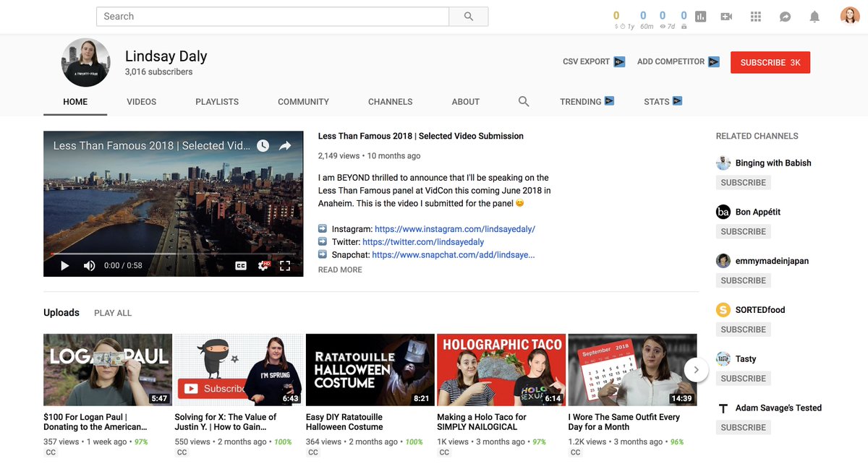The height and width of the screenshot is (469, 868).
Task: Click PLAY ALL next to Uploads
Action: tap(113, 314)
